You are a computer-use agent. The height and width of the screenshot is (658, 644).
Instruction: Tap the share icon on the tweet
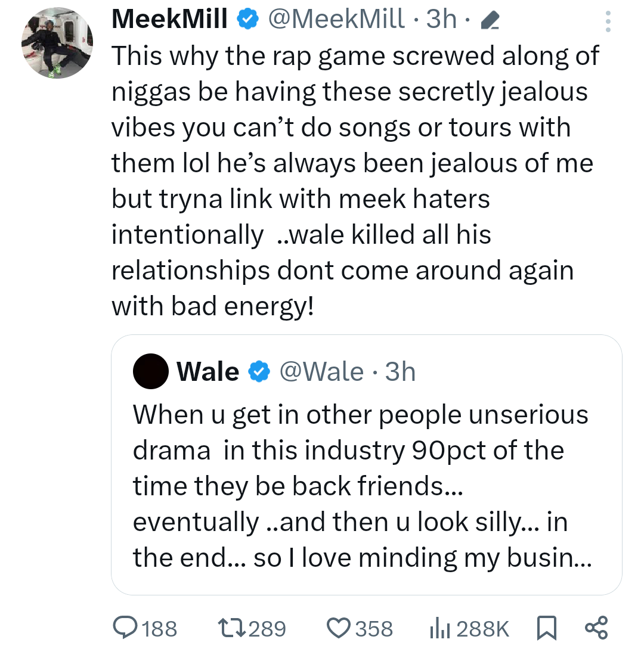596,629
